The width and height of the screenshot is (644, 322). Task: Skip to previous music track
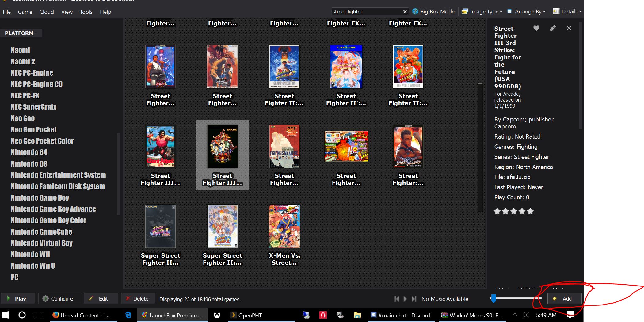pyautogui.click(x=397, y=299)
